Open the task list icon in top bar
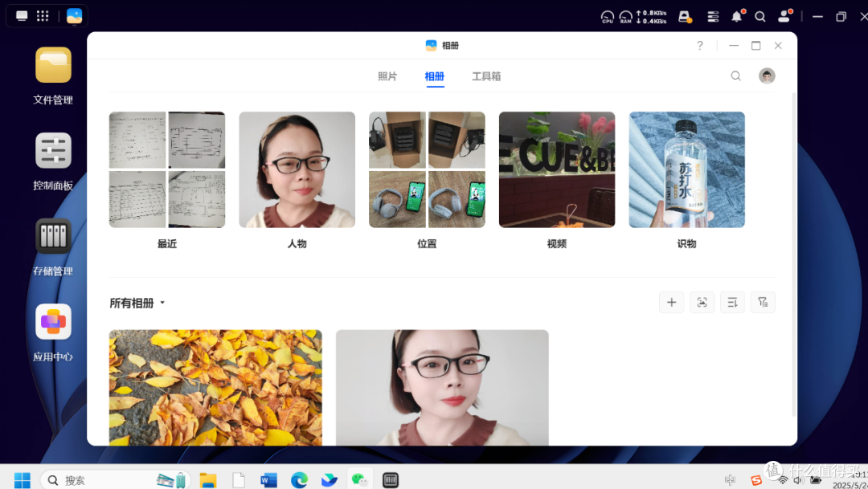Screen dimensions: 868x489 tap(713, 17)
